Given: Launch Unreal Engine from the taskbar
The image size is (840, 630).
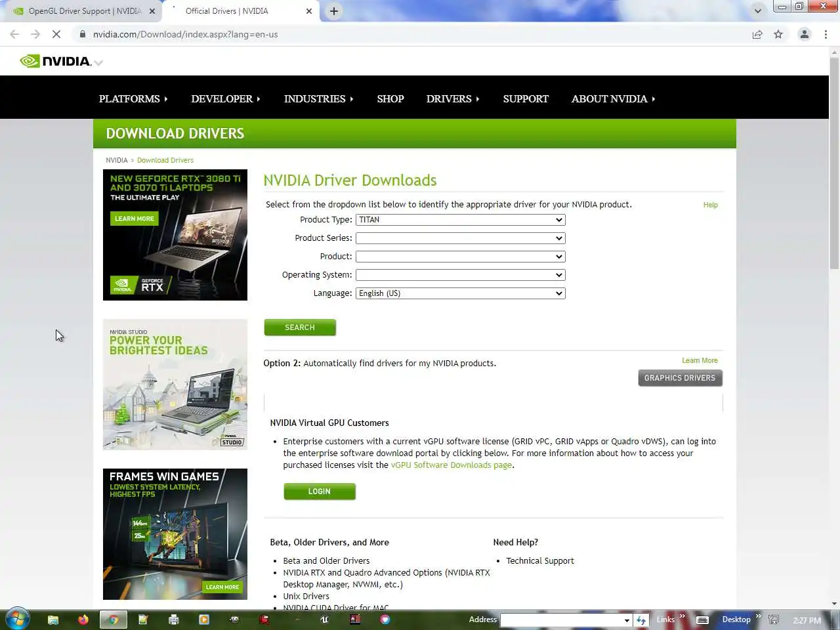Looking at the screenshot, I should coord(324,619).
